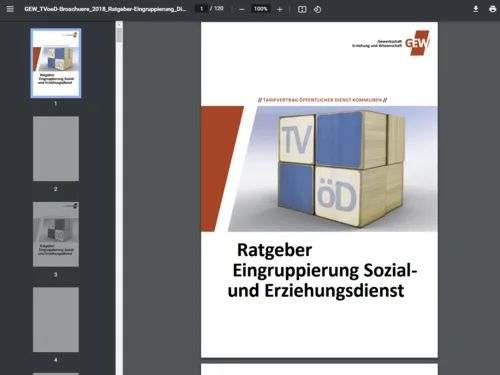
Task: Open page 1 thumbnail
Action: [x=56, y=63]
